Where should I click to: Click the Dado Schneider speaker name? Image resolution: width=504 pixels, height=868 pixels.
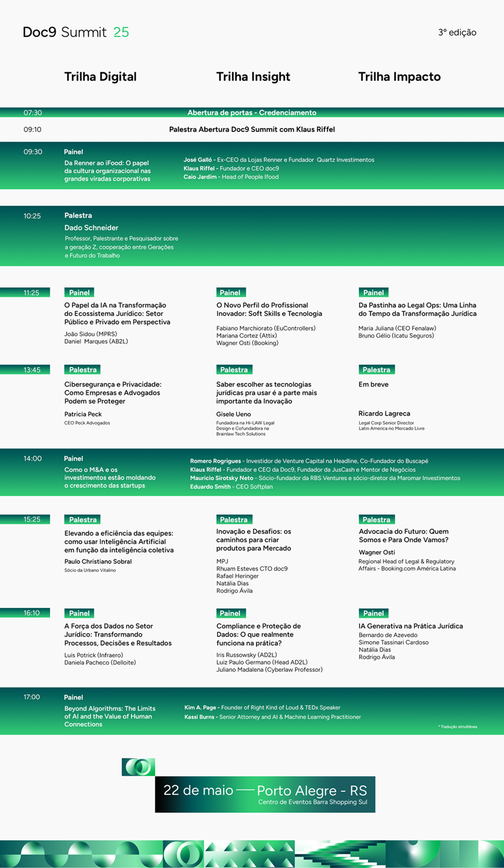[x=91, y=227]
